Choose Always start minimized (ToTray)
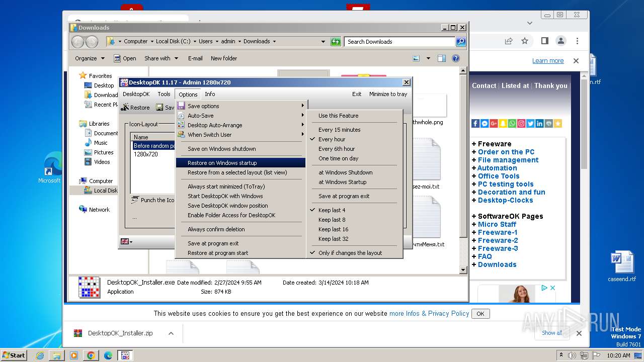 click(240, 187)
